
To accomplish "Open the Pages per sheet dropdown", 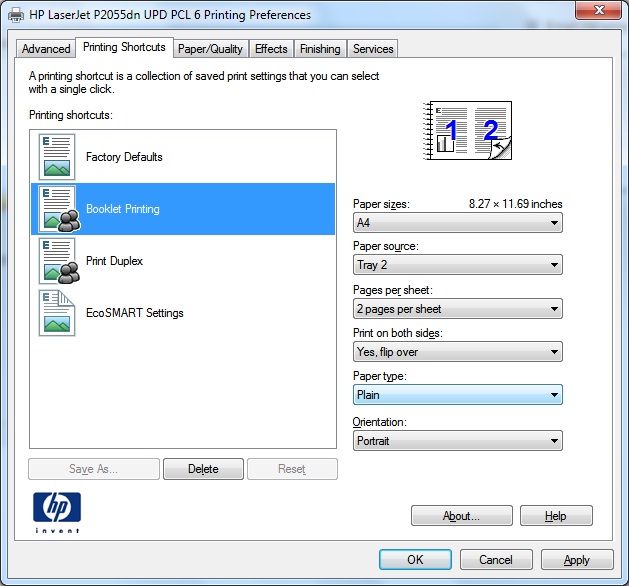I will (458, 309).
